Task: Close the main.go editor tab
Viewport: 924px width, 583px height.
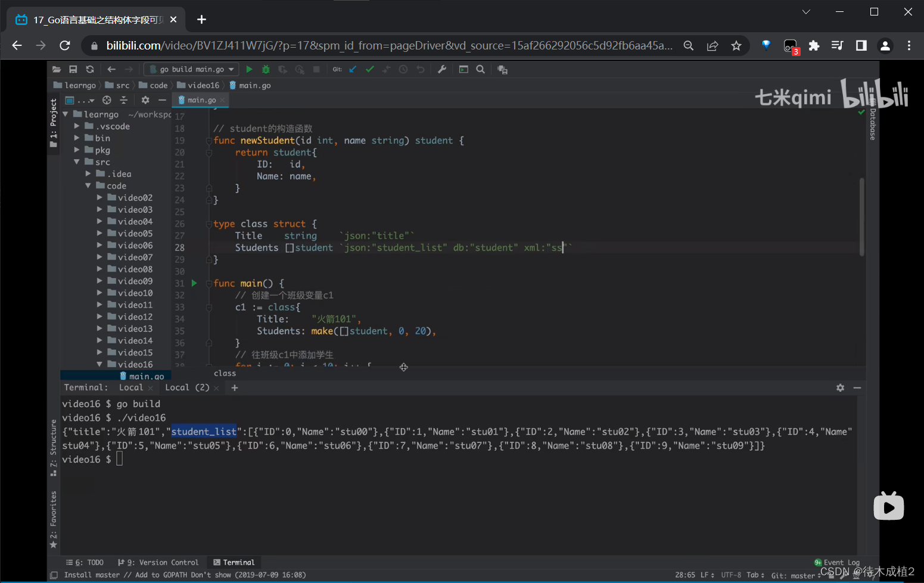Action: [222, 100]
